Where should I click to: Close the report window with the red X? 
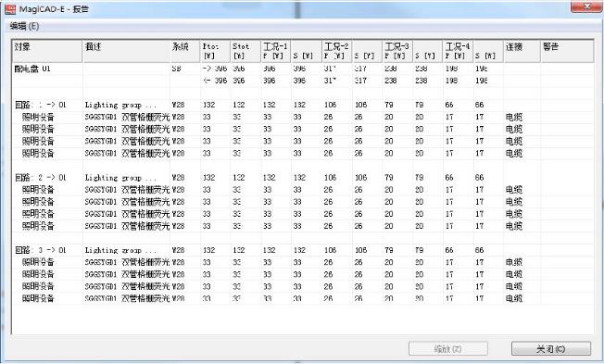pos(586,6)
